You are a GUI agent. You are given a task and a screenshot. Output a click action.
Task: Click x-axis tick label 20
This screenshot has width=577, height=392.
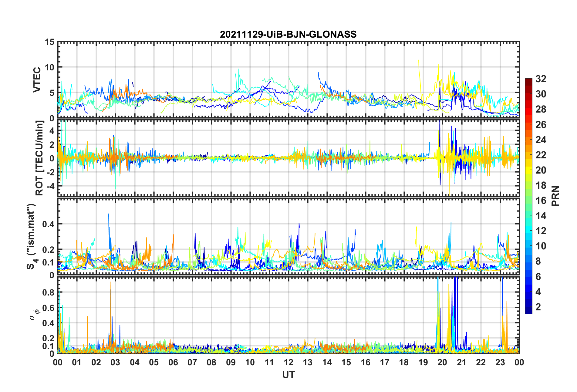(x=442, y=362)
